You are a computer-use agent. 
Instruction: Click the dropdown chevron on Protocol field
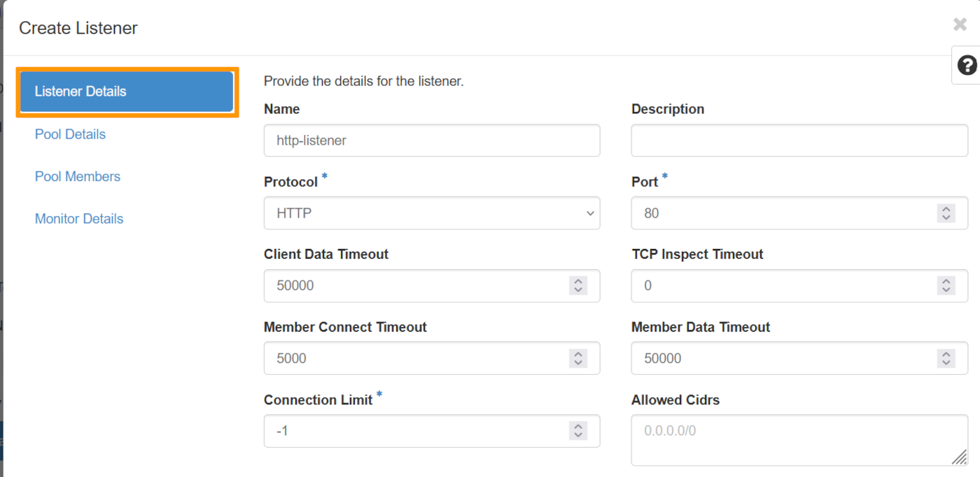(590, 213)
